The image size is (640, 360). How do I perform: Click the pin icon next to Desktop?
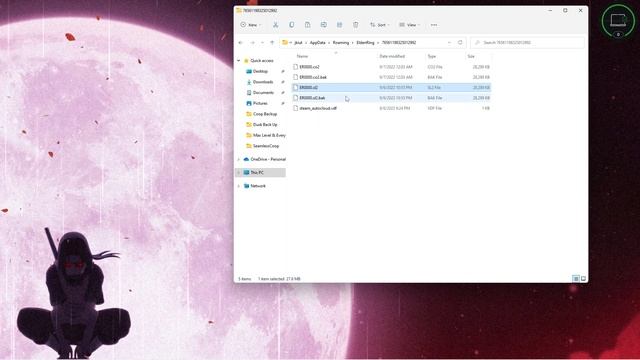coord(282,71)
